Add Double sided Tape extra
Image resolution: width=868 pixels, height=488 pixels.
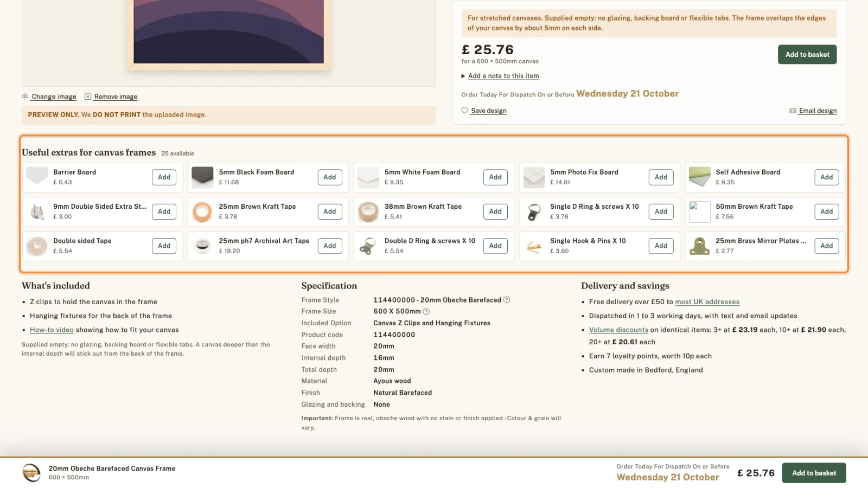point(164,246)
